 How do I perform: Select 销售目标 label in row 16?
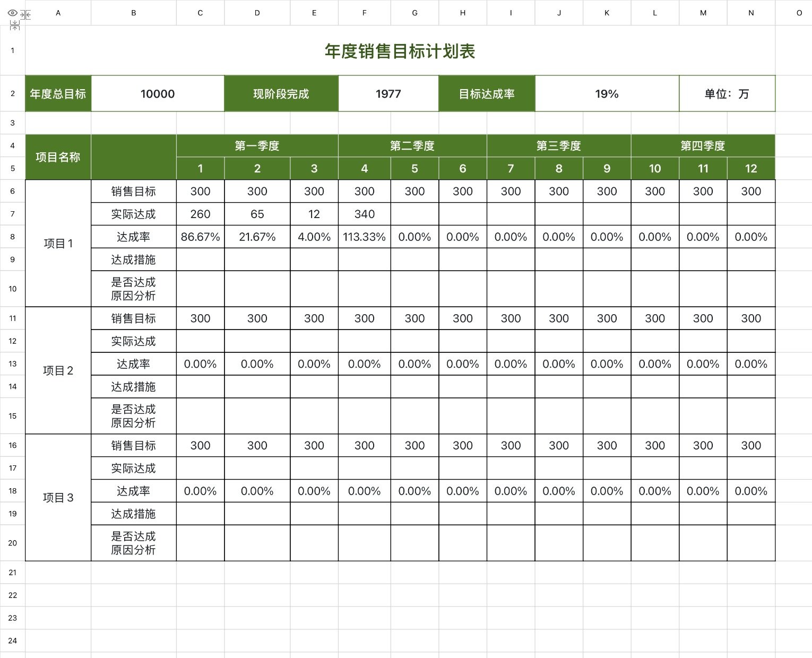(x=134, y=445)
